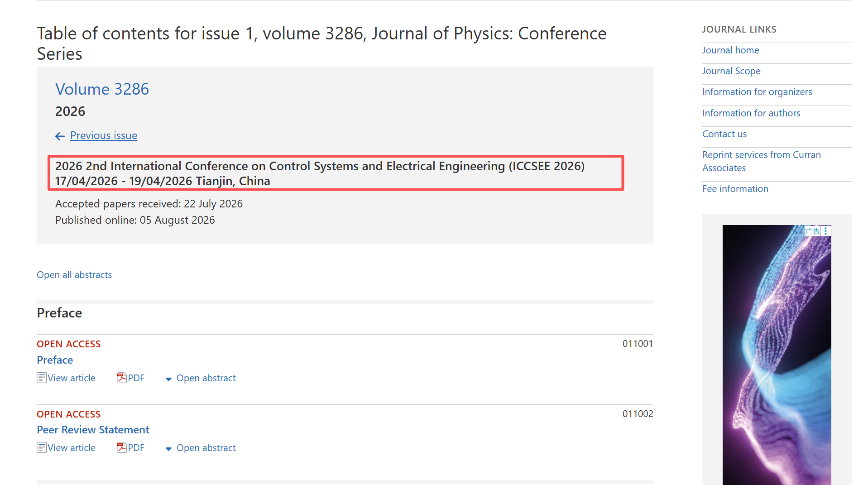Screen dimensions: 868x485
Task: Expand the Peer Review Statement abstract
Action: click(201, 448)
